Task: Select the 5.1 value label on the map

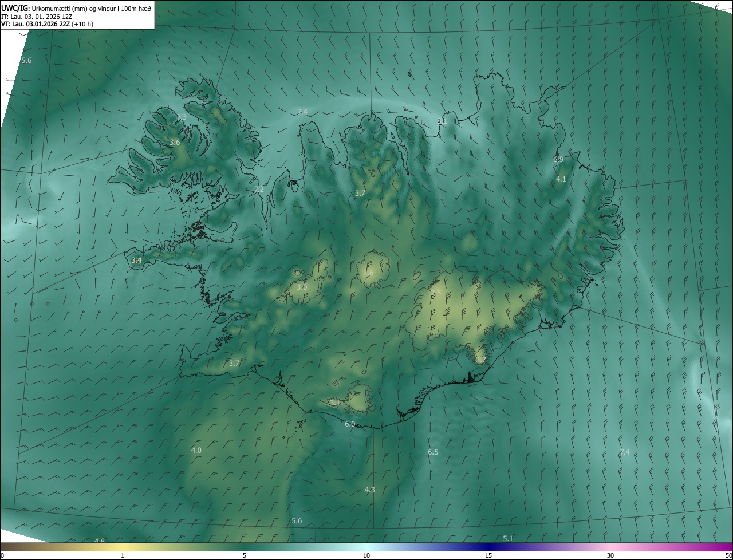Action: [508, 538]
